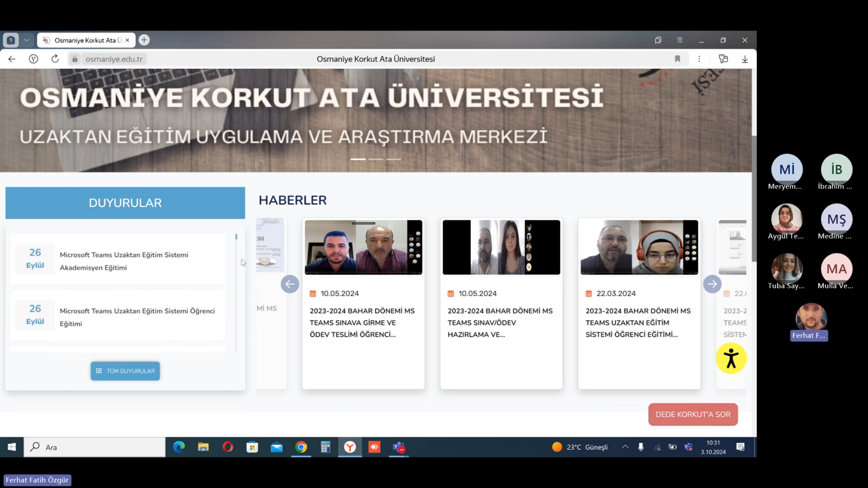Select the second banner slide indicator
Viewport: 868px width, 488px height.
point(376,159)
